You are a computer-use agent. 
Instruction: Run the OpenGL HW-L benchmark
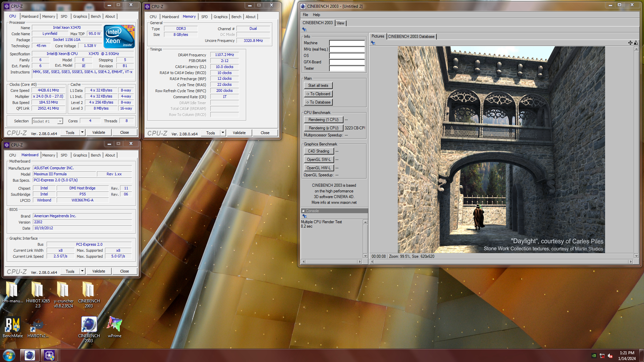[x=319, y=168]
